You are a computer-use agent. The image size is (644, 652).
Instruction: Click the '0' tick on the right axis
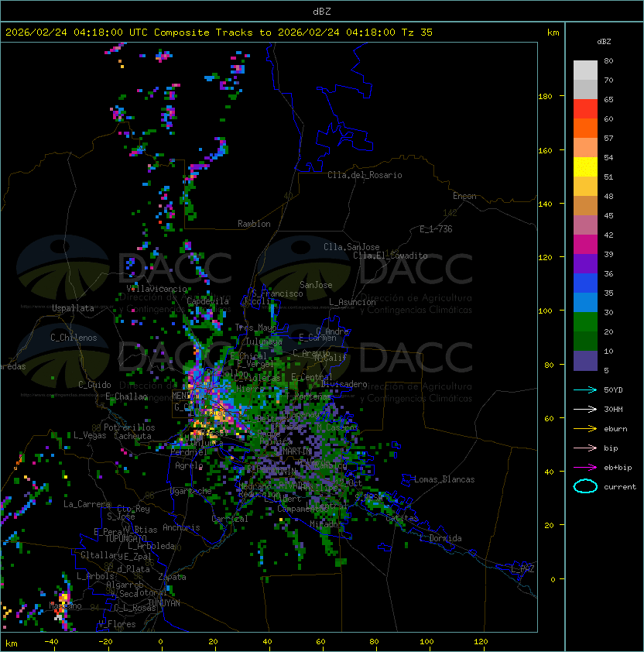pos(553,579)
